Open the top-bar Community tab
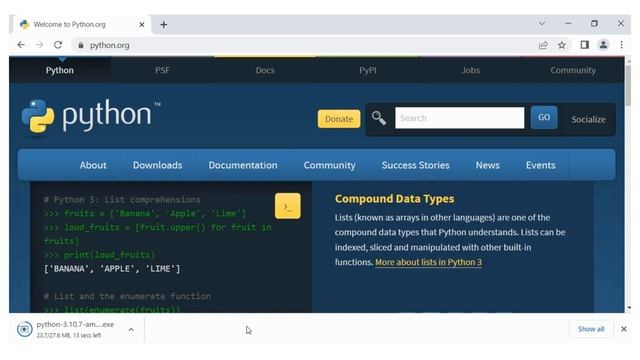This screenshot has height=360, width=640. click(x=573, y=70)
